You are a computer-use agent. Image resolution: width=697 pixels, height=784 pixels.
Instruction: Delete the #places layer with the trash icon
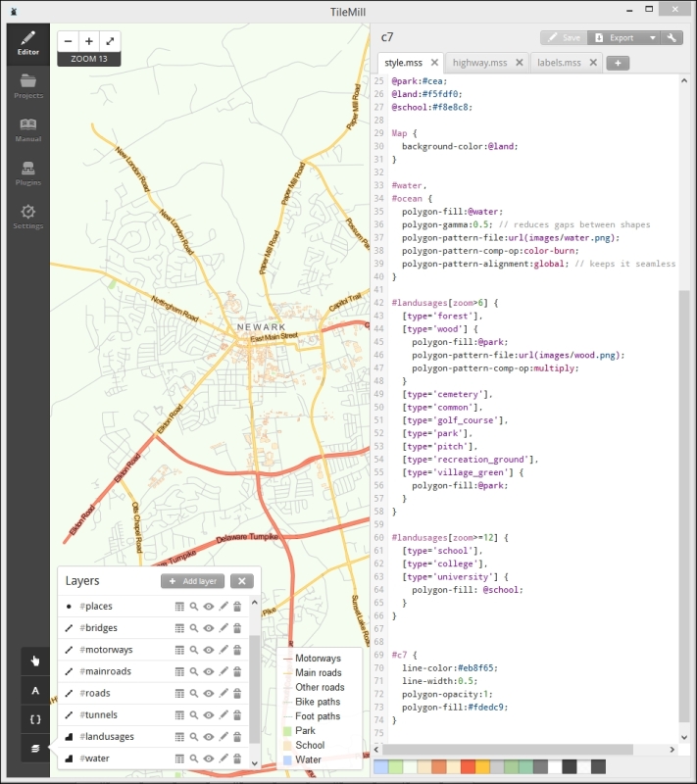[x=237, y=607]
